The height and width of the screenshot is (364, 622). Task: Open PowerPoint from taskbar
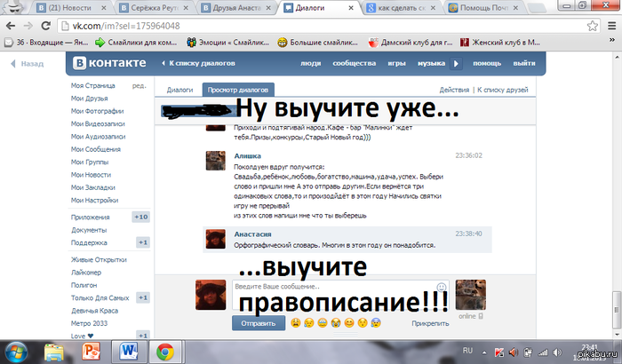(91, 352)
